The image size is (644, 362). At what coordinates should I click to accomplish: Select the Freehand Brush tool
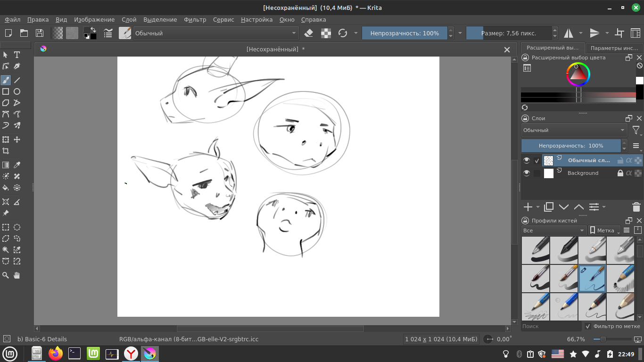click(6, 80)
